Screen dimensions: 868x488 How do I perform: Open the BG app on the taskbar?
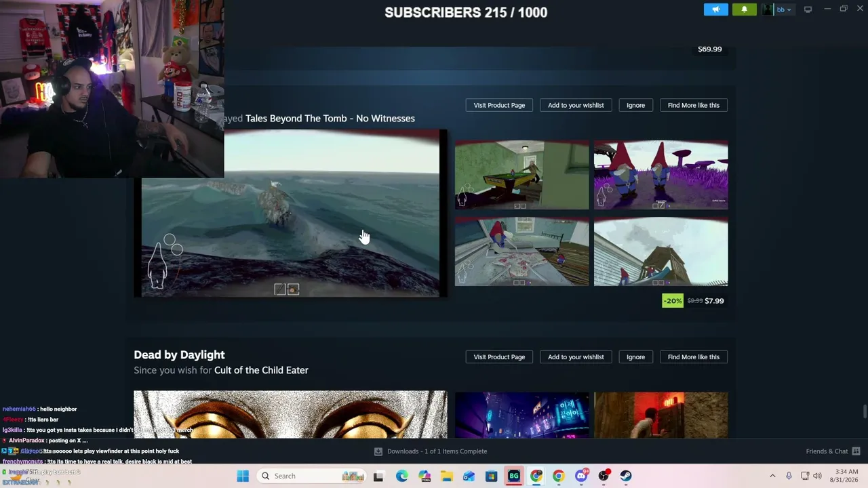514,476
